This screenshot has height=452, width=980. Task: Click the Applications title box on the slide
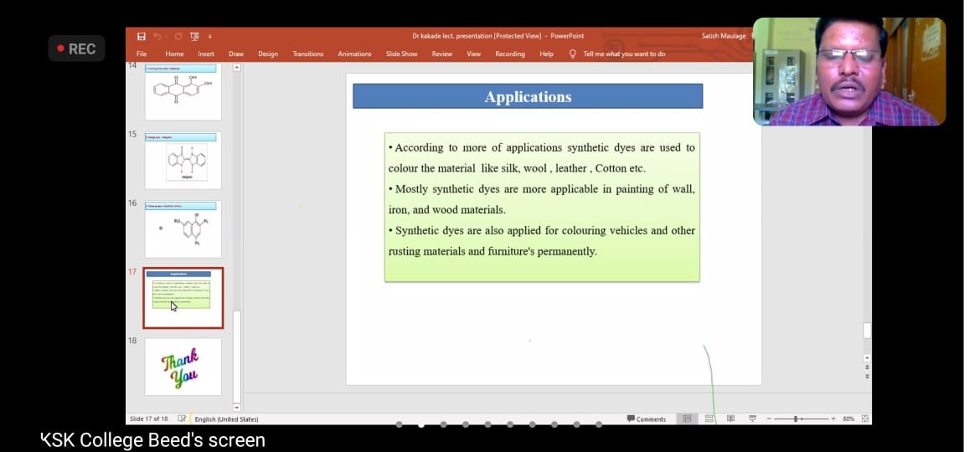pos(528,96)
